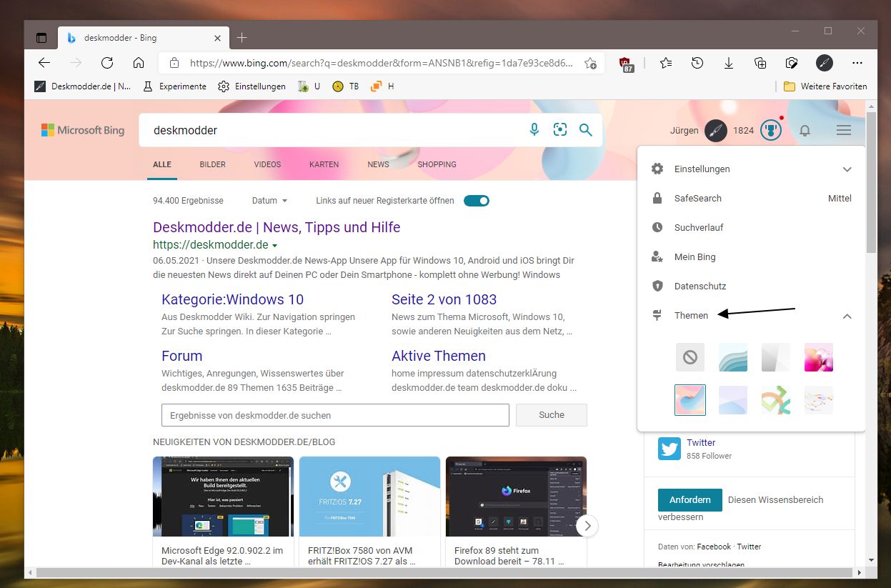
Task: Open the Bing Rewards trophy icon
Action: coord(770,130)
